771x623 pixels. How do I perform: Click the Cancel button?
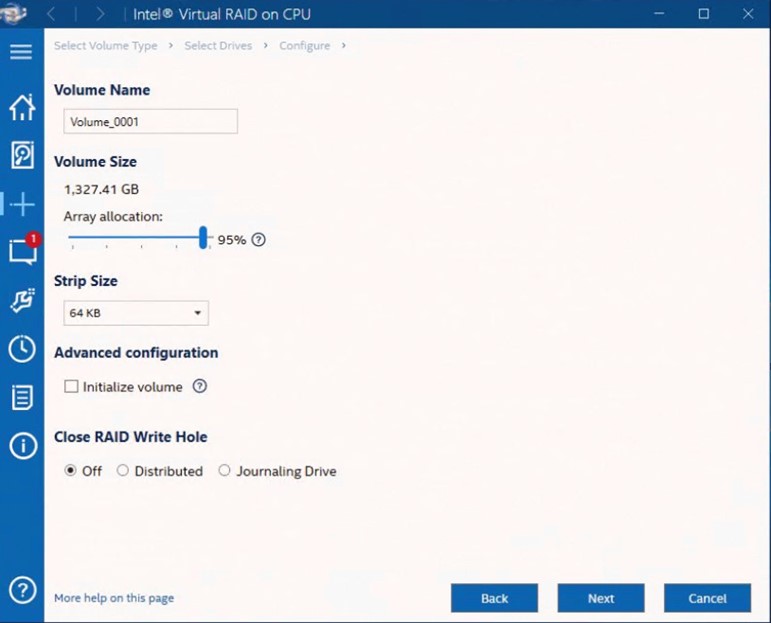click(x=707, y=598)
